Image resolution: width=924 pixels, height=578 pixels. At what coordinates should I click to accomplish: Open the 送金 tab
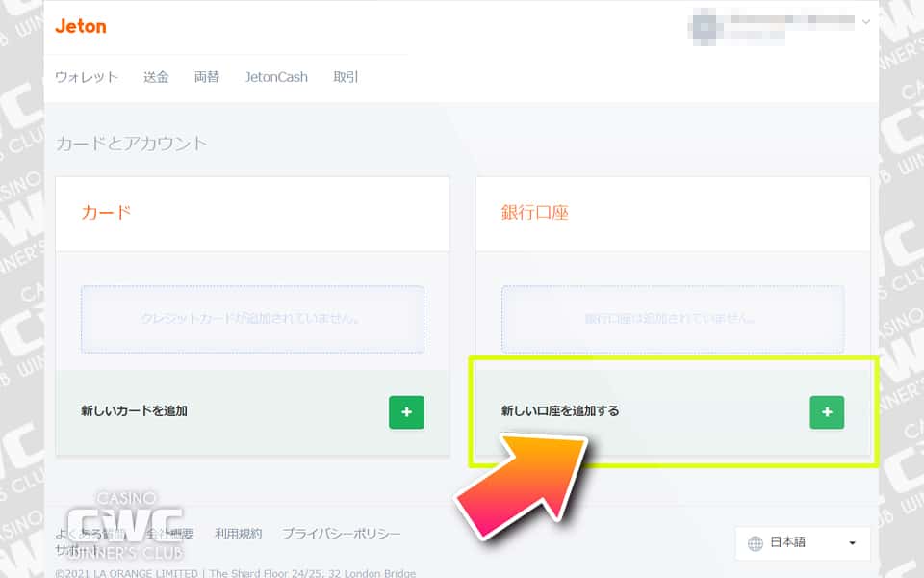[156, 77]
